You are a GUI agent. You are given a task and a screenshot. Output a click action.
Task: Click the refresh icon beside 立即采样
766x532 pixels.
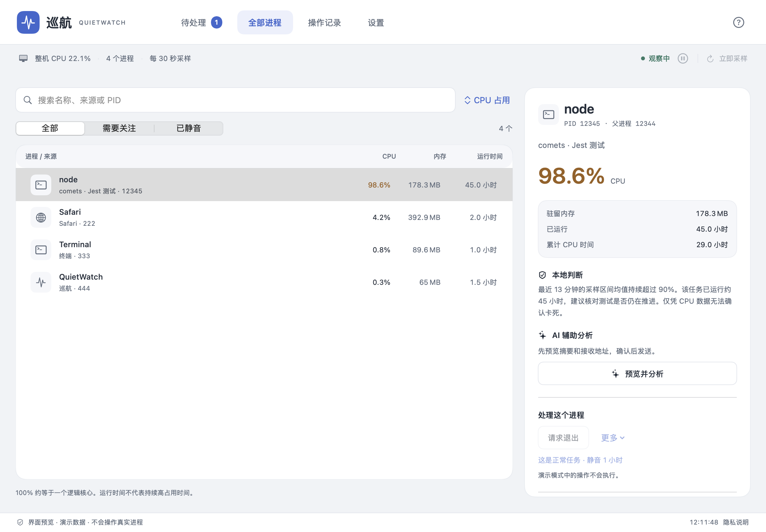tap(710, 59)
